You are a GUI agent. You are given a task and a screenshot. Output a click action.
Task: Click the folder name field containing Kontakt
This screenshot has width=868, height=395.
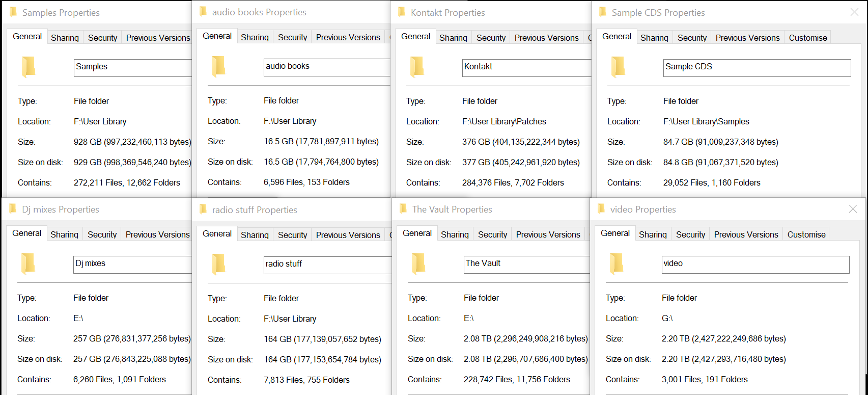(x=527, y=68)
